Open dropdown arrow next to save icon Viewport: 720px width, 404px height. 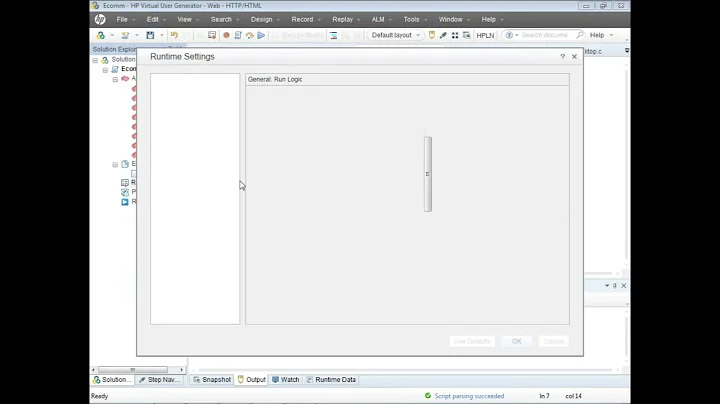[x=162, y=35]
